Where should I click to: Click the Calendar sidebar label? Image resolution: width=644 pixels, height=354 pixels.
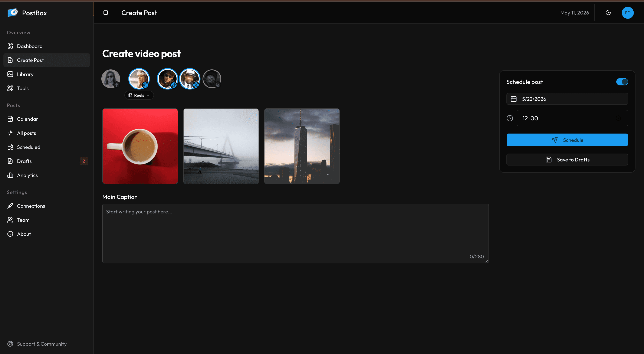click(x=27, y=119)
